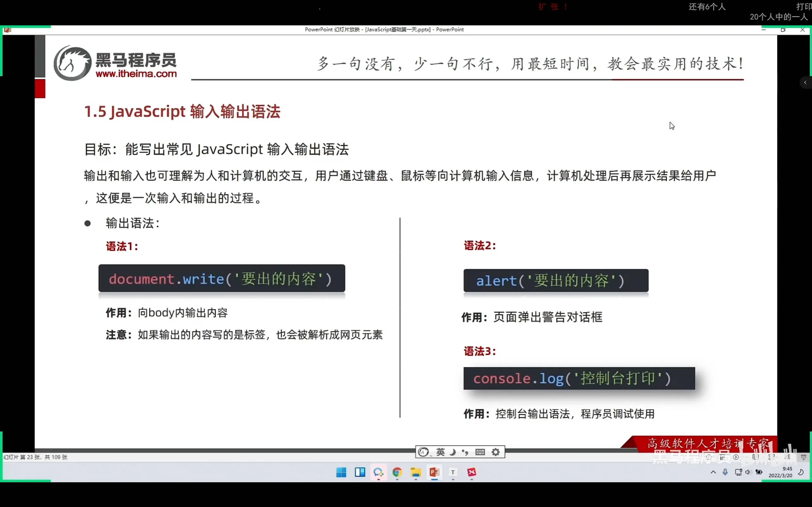Open XMind app from taskbar
This screenshot has height=507, width=812.
tap(472, 472)
